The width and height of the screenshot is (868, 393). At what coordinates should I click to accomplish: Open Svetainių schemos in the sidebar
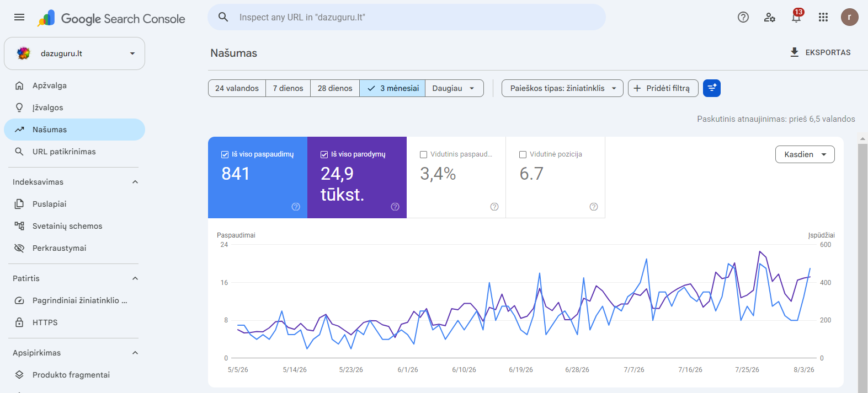click(74, 226)
